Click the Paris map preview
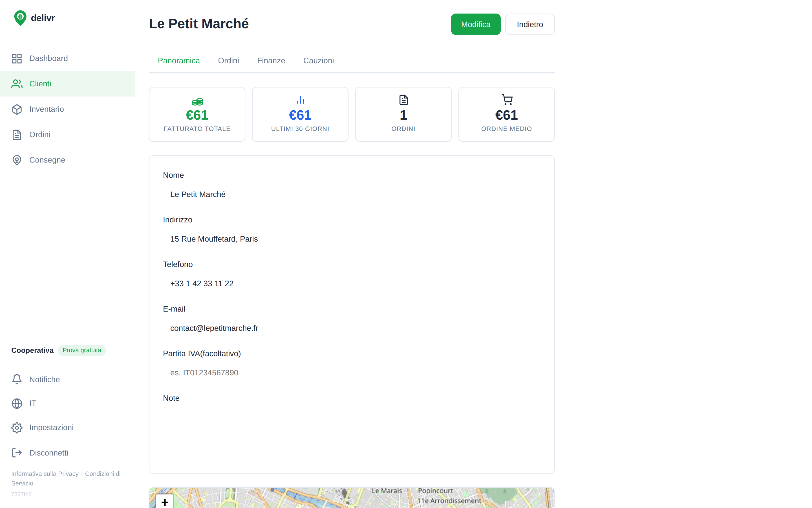Image resolution: width=812 pixels, height=508 pixels. click(x=352, y=498)
